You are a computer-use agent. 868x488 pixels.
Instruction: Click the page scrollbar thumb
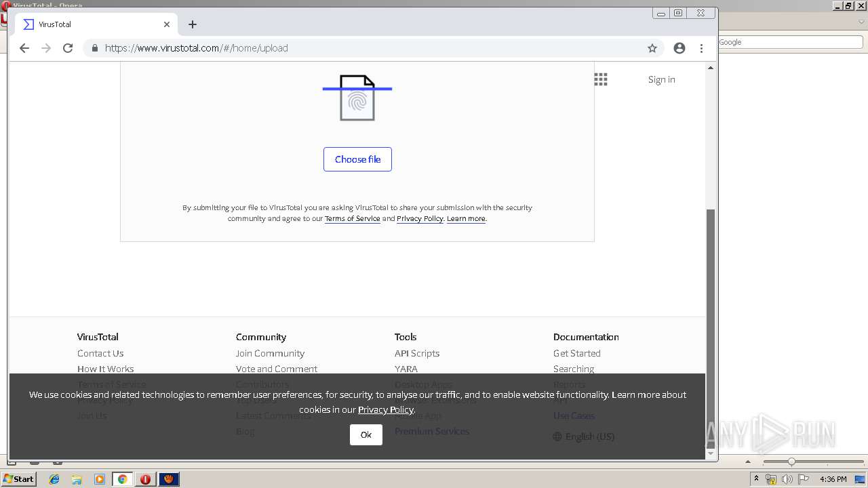click(711, 327)
